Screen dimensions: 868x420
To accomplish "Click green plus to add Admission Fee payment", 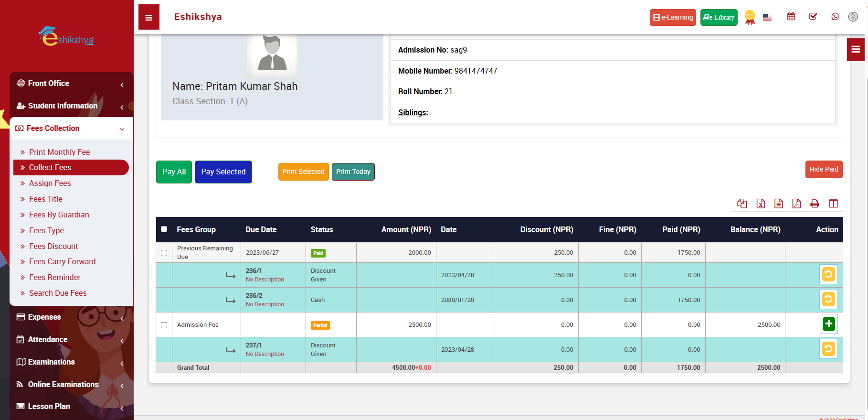I will [x=828, y=324].
